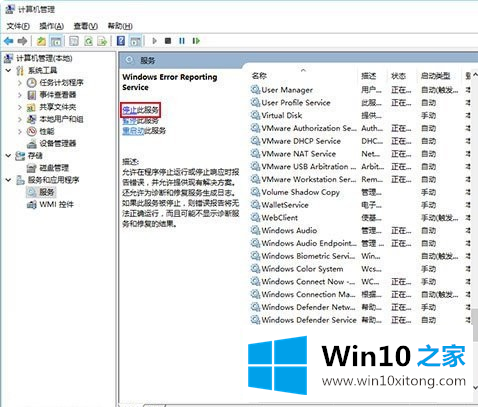Restart the service with the green restart button
478x407 pixels.
196,41
